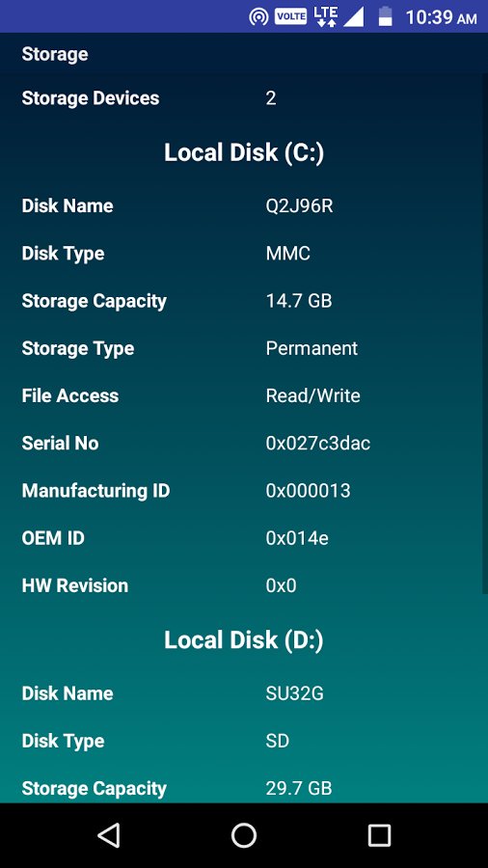Screen dimensions: 488x868
Task: Tap the 29.7 GB capacity value
Action: click(x=299, y=789)
